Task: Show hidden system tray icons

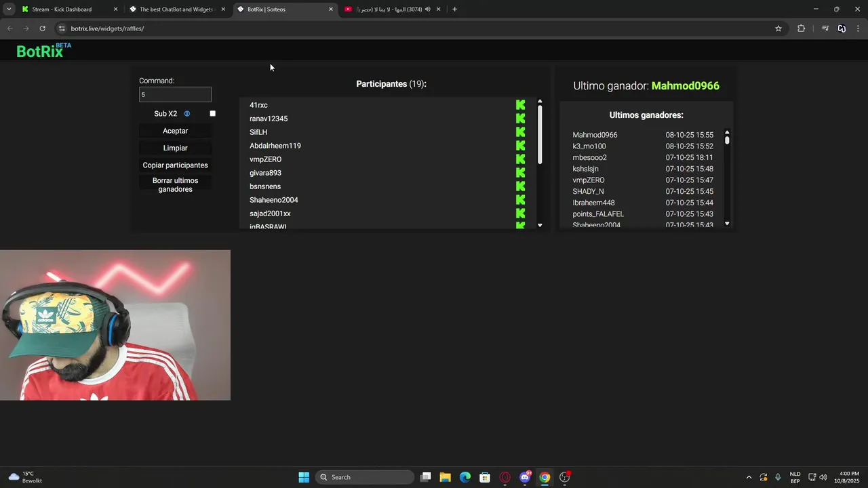Action: point(749,477)
